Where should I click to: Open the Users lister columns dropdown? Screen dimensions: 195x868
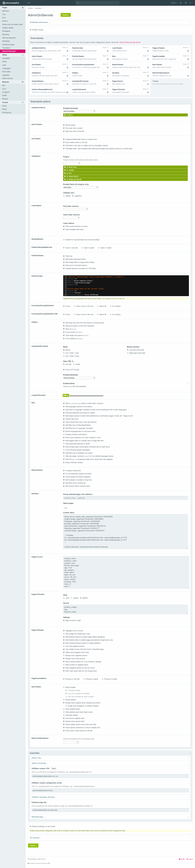[71, 218]
